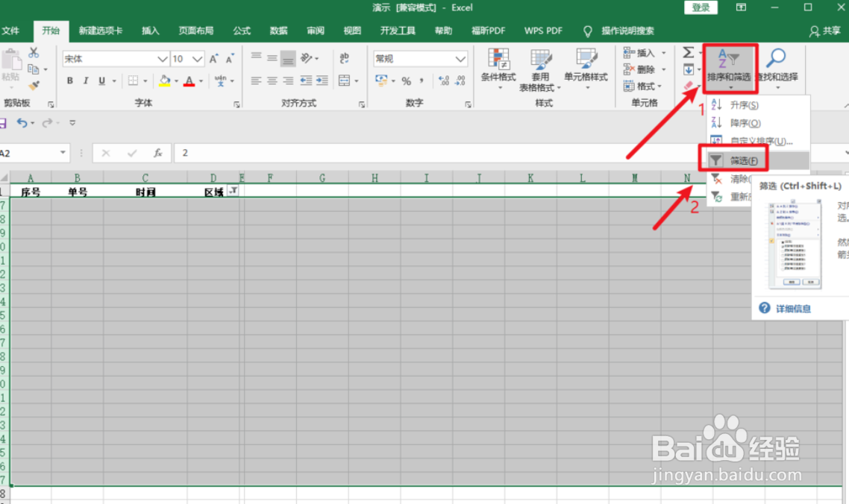849x504 pixels.
Task: Toggle align text left
Action: coord(256,81)
